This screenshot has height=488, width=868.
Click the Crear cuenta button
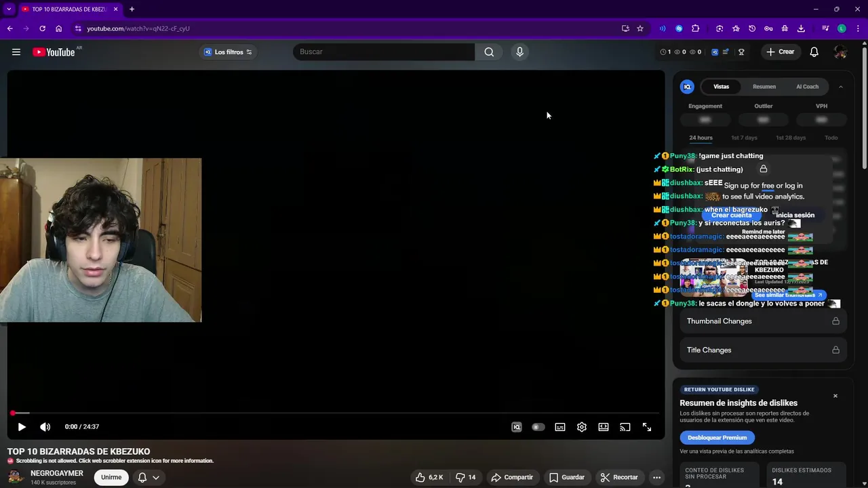[731, 216]
